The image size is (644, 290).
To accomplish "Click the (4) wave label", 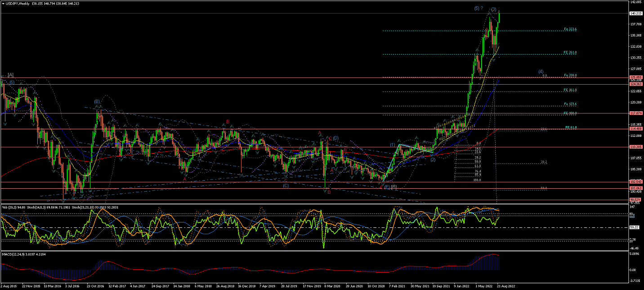I will pyautogui.click(x=541, y=72).
